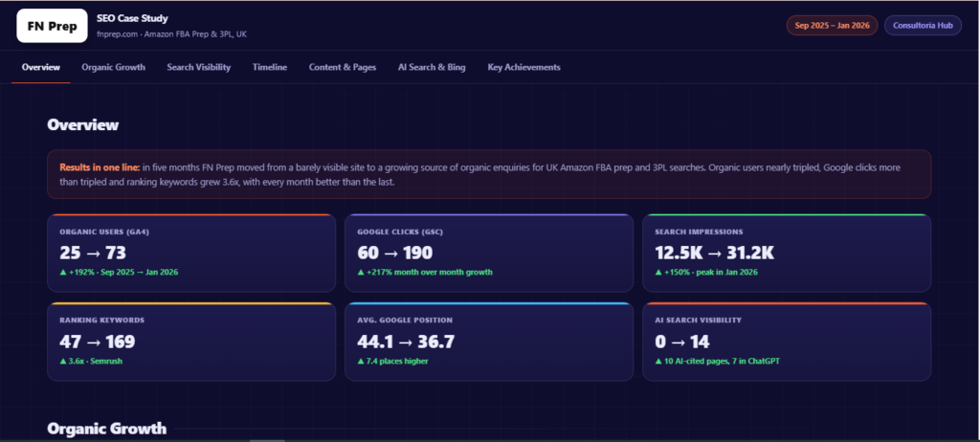Open the Avg. Google Position card

[489, 342]
